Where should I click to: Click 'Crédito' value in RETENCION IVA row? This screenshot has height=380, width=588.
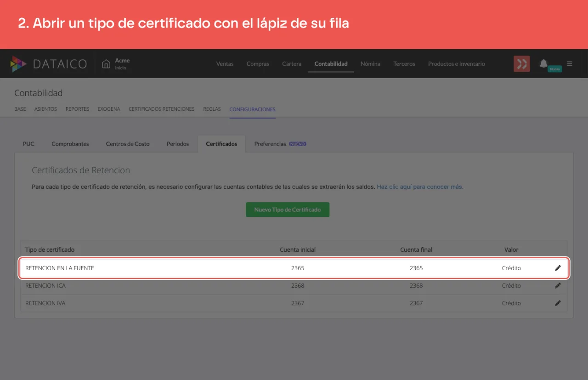point(511,303)
